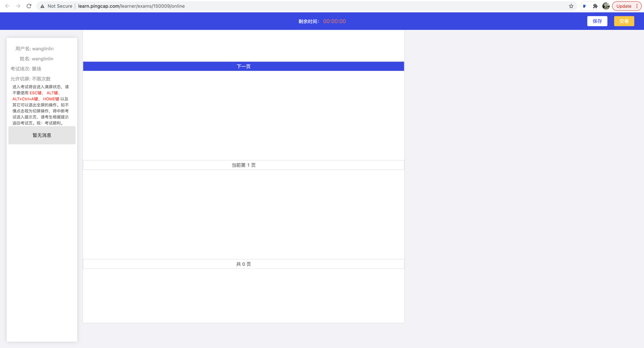Viewport: 644px width, 348px height.
Task: Click red ESC键 warning text
Action: pos(36,93)
